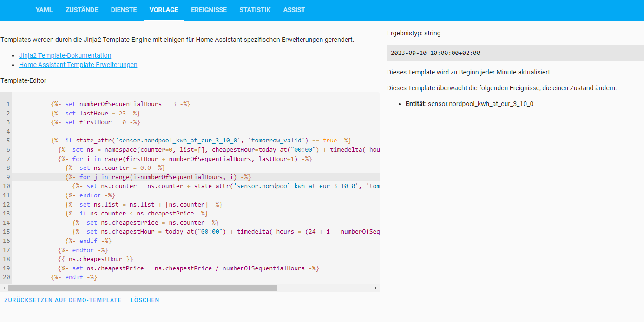Click the firstHour = 0 code line
The image size is (644, 322).
[95, 122]
